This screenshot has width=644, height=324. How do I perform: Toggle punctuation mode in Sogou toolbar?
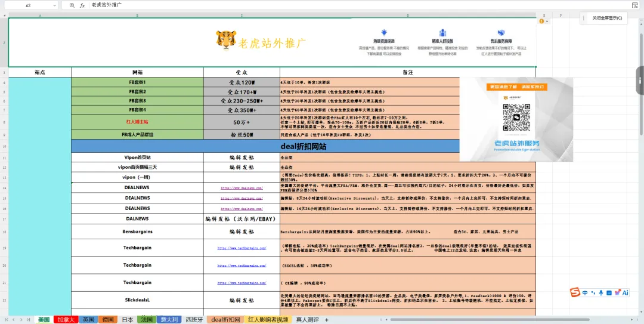tap(593, 293)
